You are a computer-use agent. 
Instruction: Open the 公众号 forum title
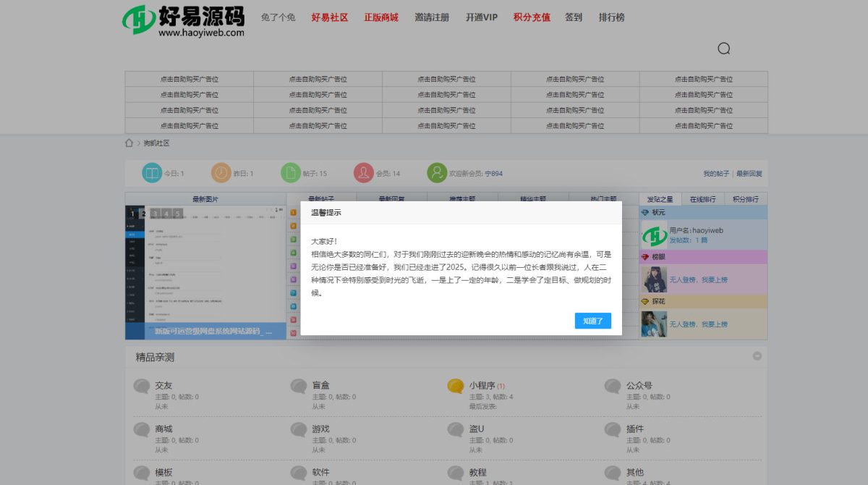[x=639, y=386]
